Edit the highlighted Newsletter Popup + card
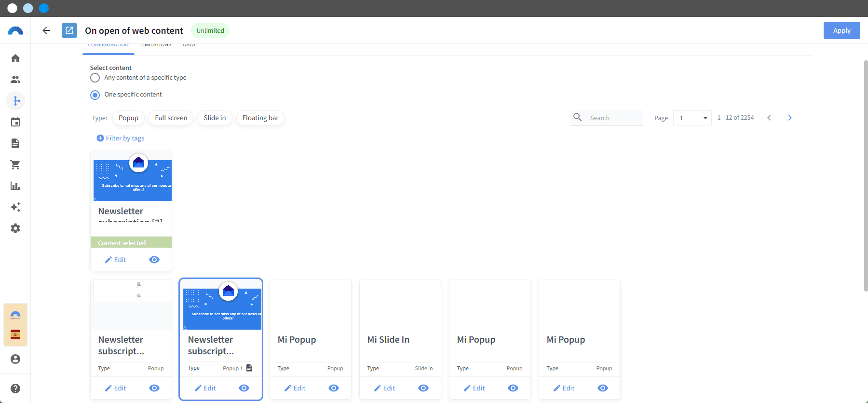Image resolution: width=868 pixels, height=403 pixels. [x=205, y=388]
